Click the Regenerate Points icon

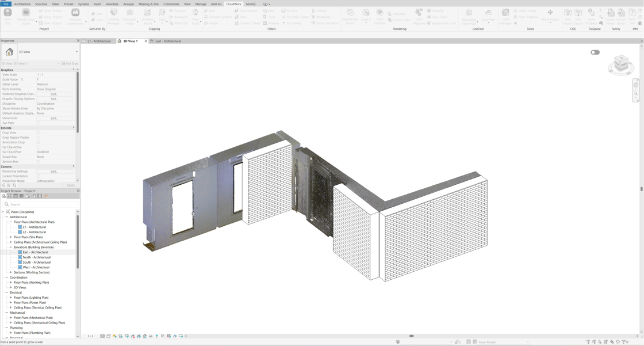pos(350,16)
